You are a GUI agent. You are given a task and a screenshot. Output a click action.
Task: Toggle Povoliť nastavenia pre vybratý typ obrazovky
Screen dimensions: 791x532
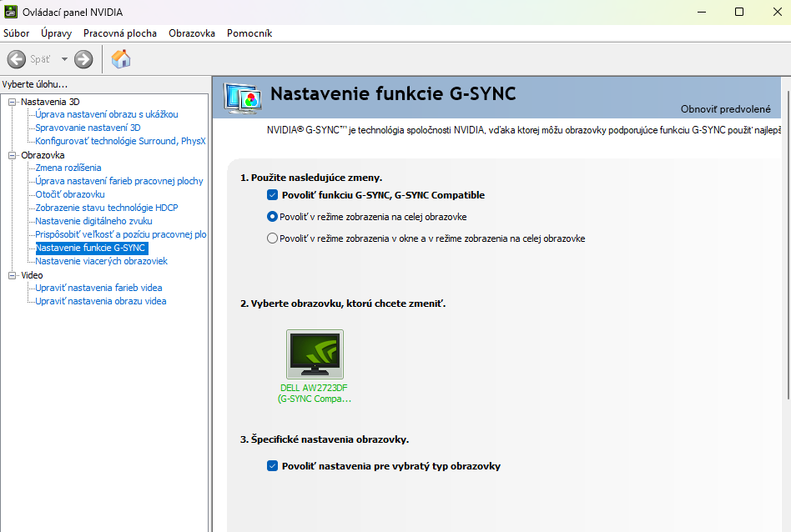pos(272,466)
